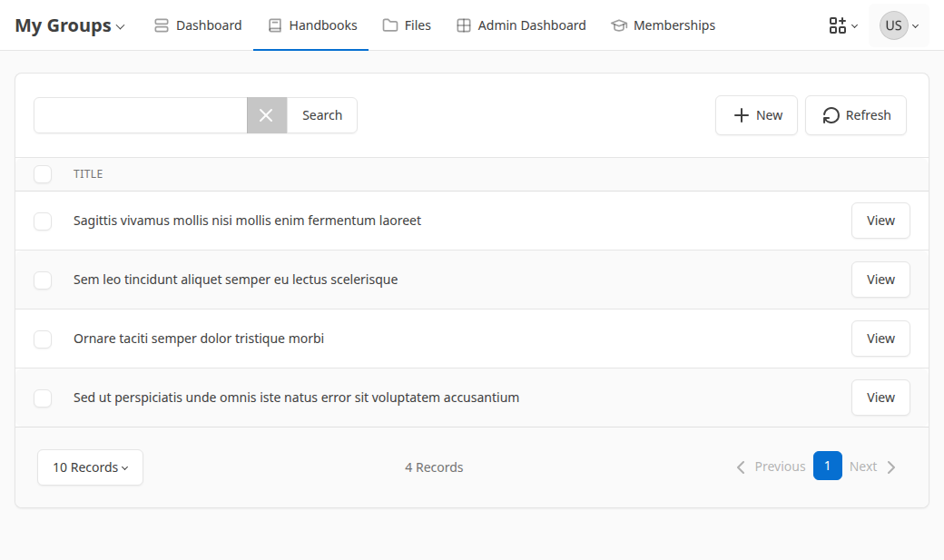This screenshot has height=560, width=944.
Task: View the Sagittis vivamus mollis handbook
Action: pos(880,221)
